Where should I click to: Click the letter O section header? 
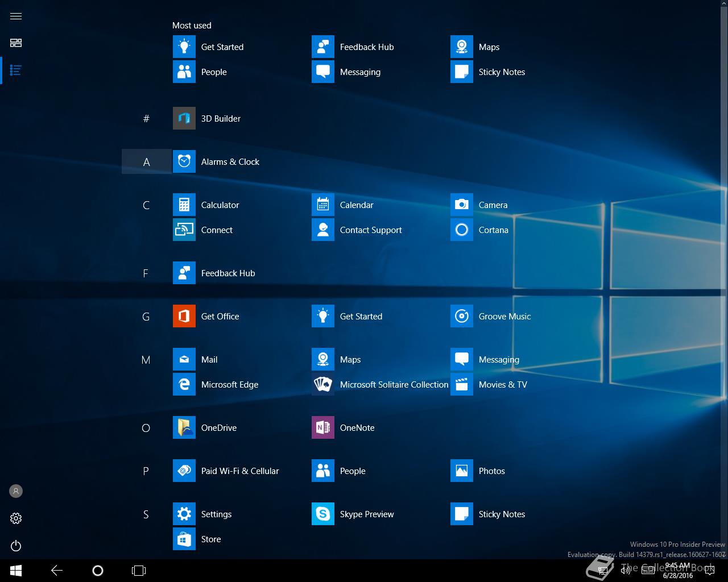[146, 427]
